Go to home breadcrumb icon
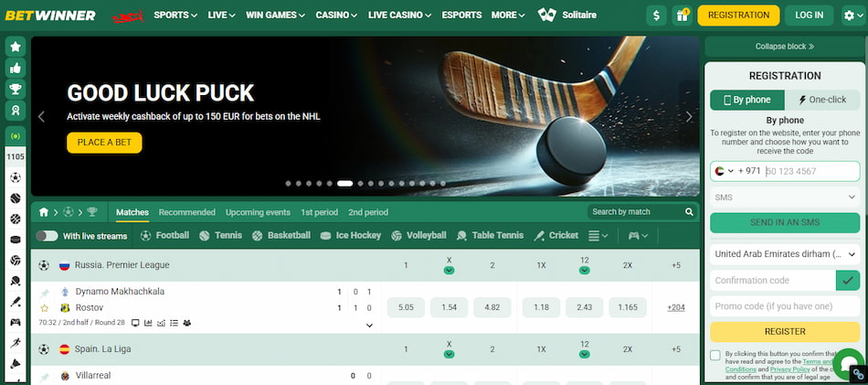Image resolution: width=868 pixels, height=385 pixels. [44, 212]
